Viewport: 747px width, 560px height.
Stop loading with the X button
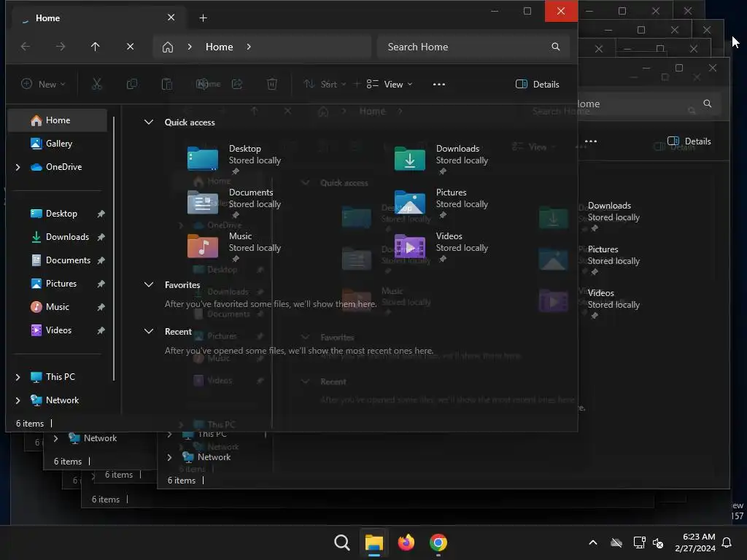130,47
